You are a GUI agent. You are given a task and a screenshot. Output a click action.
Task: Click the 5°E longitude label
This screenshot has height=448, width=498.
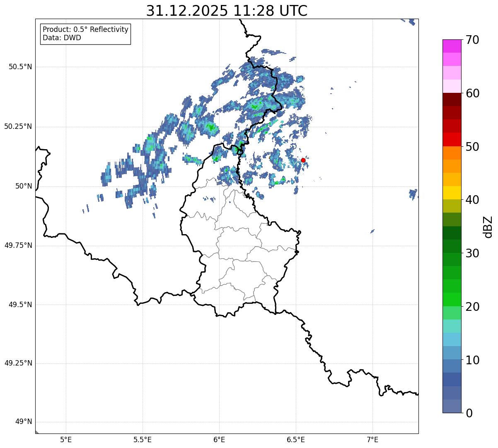point(66,439)
